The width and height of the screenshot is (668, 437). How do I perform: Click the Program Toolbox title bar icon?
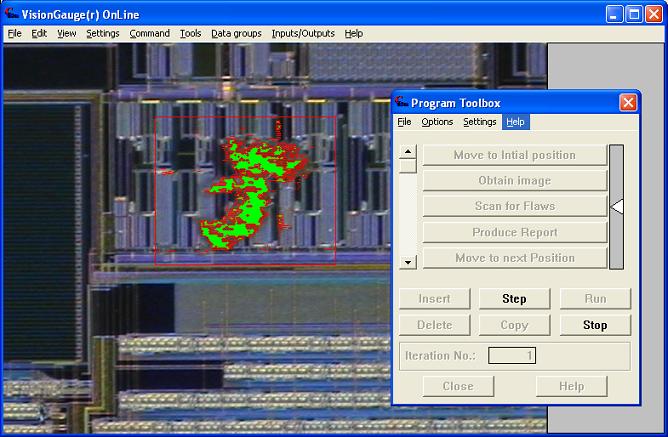401,102
